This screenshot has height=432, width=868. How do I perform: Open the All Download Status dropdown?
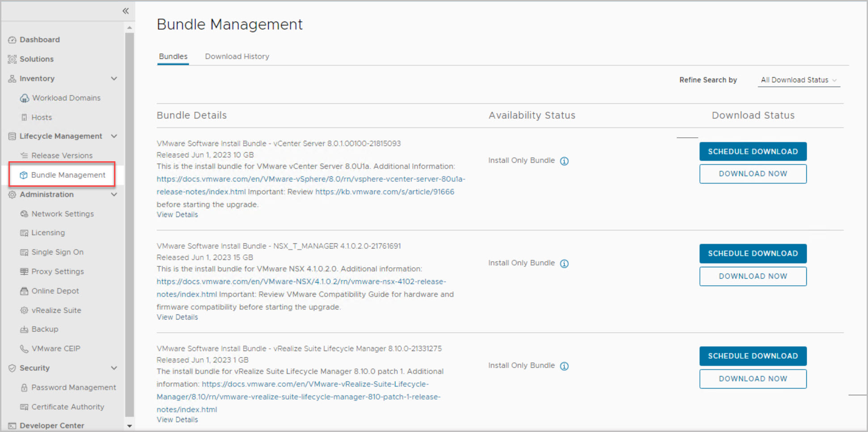(x=798, y=80)
